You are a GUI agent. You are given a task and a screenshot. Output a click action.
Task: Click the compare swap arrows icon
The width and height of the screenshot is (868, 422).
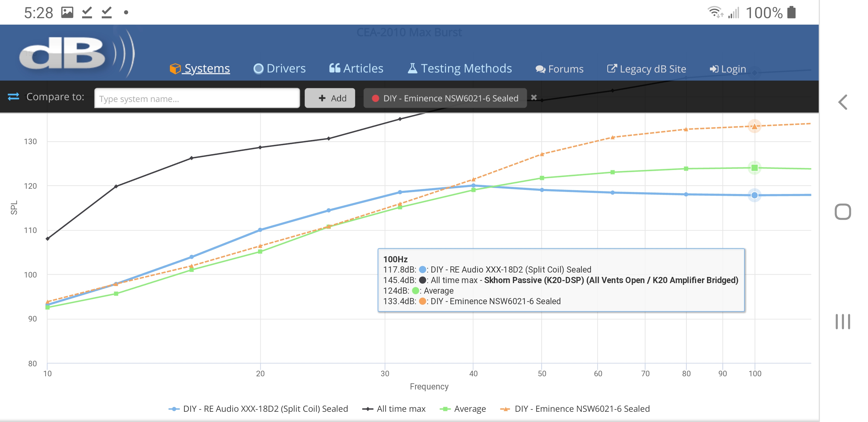click(x=13, y=97)
